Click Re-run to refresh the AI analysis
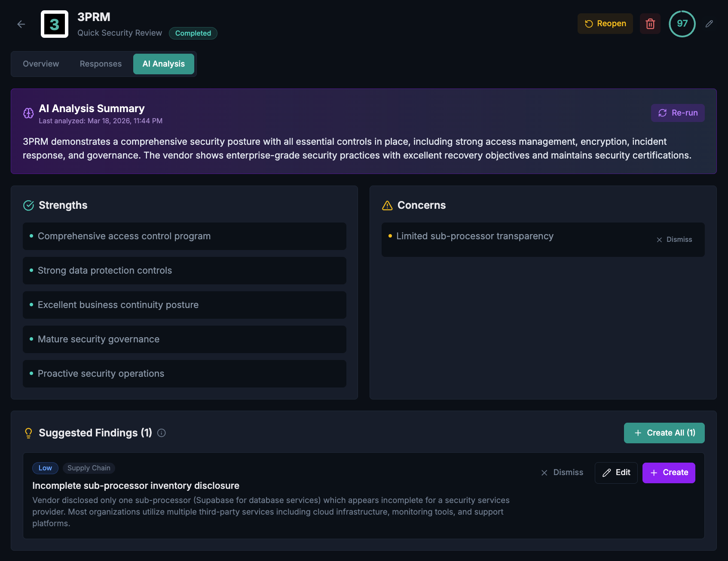The image size is (728, 561). pyautogui.click(x=678, y=113)
